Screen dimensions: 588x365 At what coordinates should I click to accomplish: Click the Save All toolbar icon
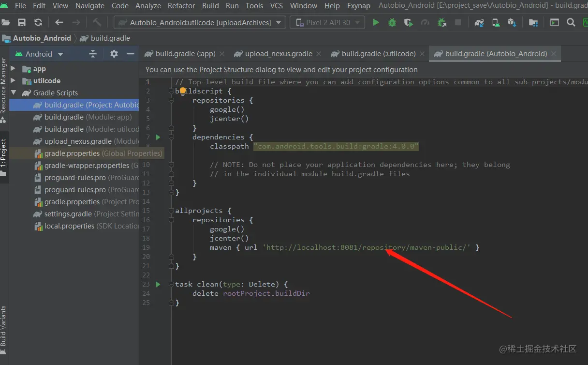click(22, 22)
